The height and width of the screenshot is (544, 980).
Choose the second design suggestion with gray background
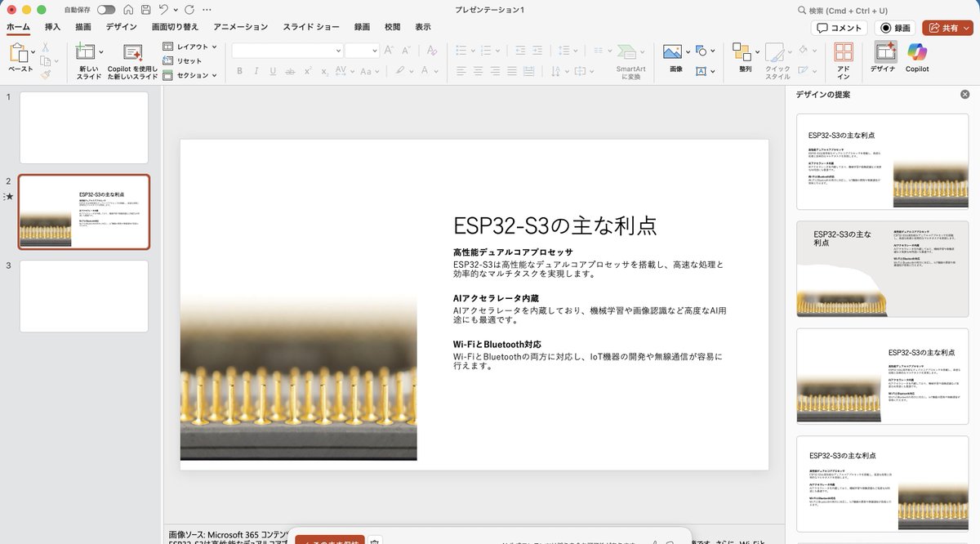(x=883, y=269)
